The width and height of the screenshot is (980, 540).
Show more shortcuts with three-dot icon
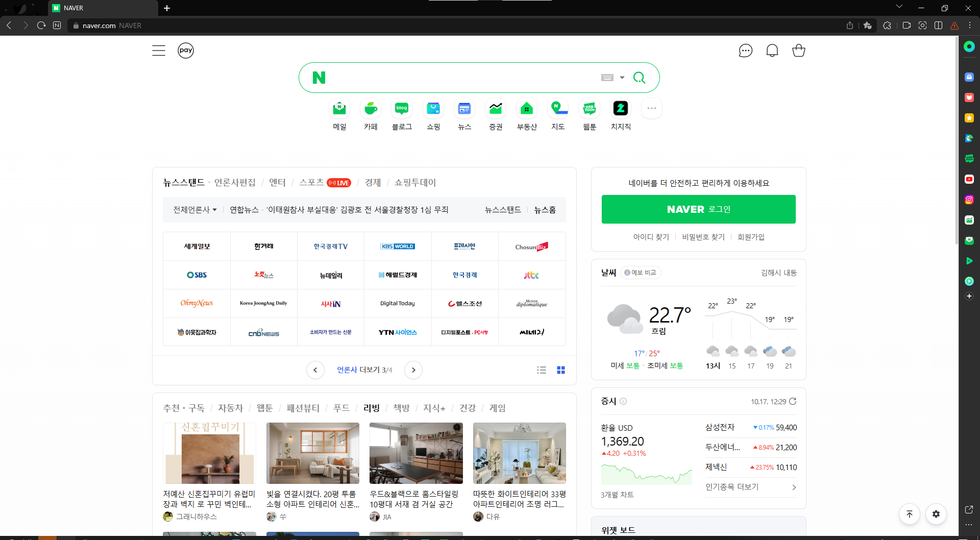652,109
